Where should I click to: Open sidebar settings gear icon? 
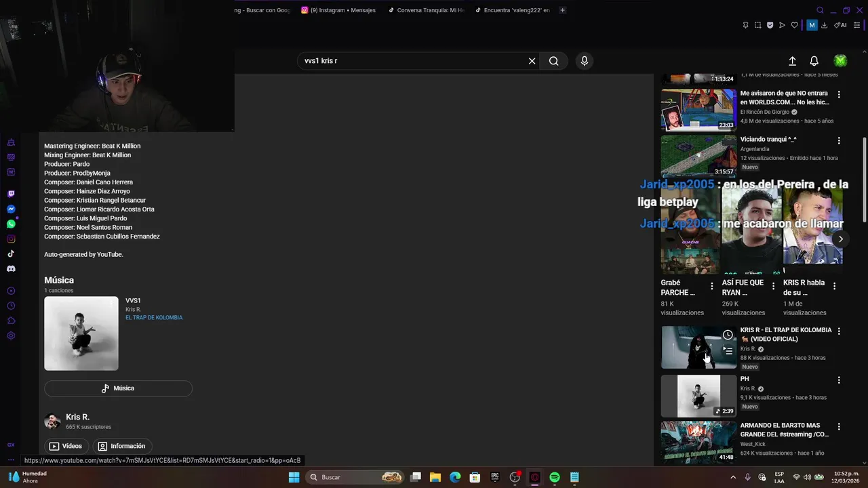tap(11, 335)
